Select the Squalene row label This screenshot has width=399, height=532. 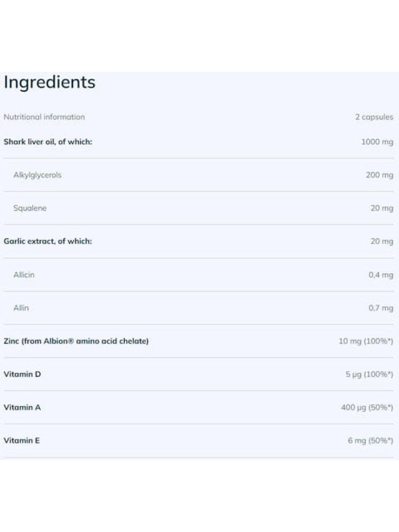click(30, 208)
